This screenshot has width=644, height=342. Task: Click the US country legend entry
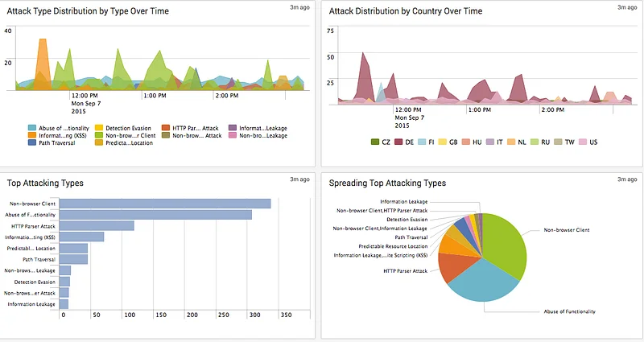click(x=588, y=142)
